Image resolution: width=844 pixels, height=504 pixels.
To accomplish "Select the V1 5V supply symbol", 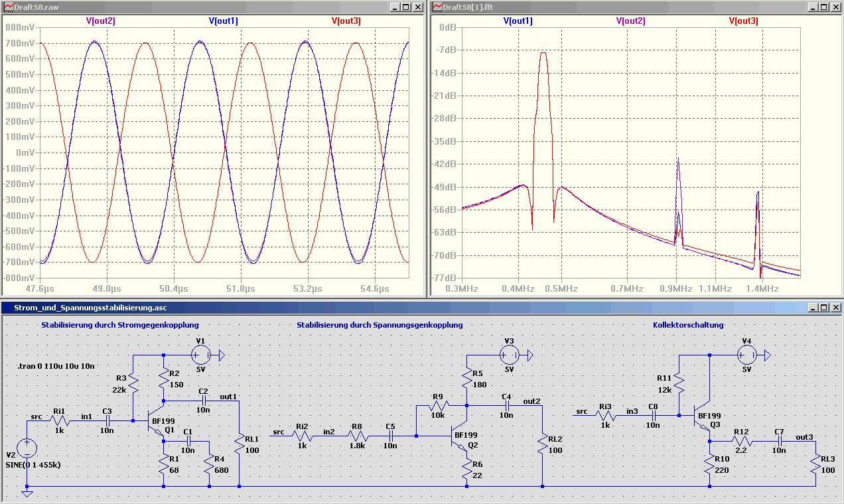I will click(x=200, y=356).
